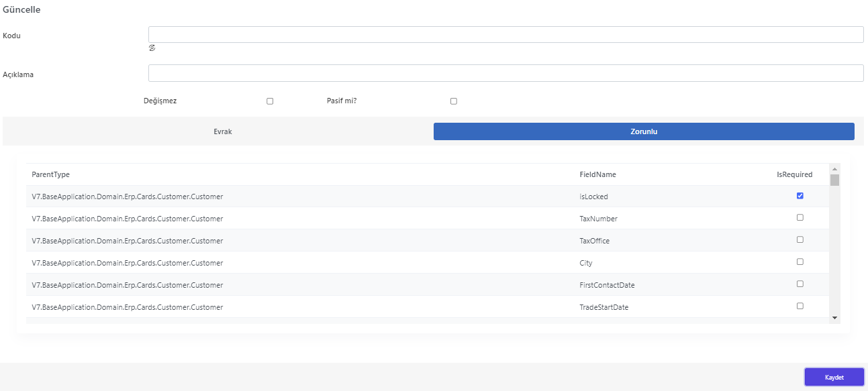Click the Açıklama label
This screenshot has height=391, width=868.
(x=18, y=74)
